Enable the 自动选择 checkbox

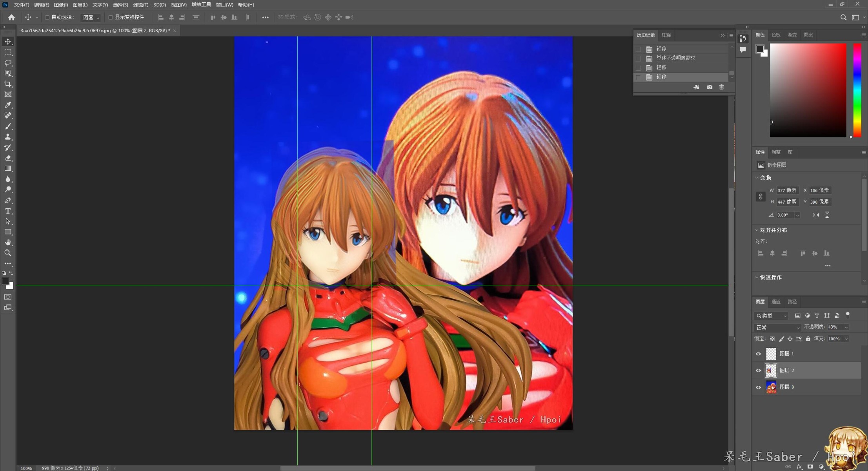(x=47, y=17)
